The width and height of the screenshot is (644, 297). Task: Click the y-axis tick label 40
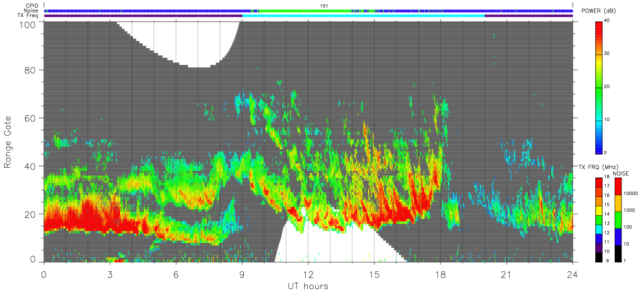pos(30,166)
